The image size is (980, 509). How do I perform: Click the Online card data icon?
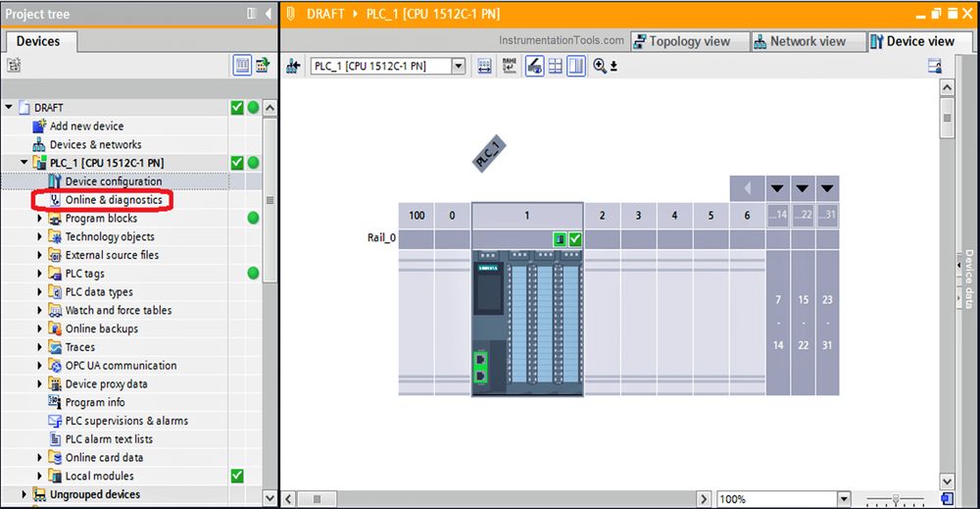(55, 458)
